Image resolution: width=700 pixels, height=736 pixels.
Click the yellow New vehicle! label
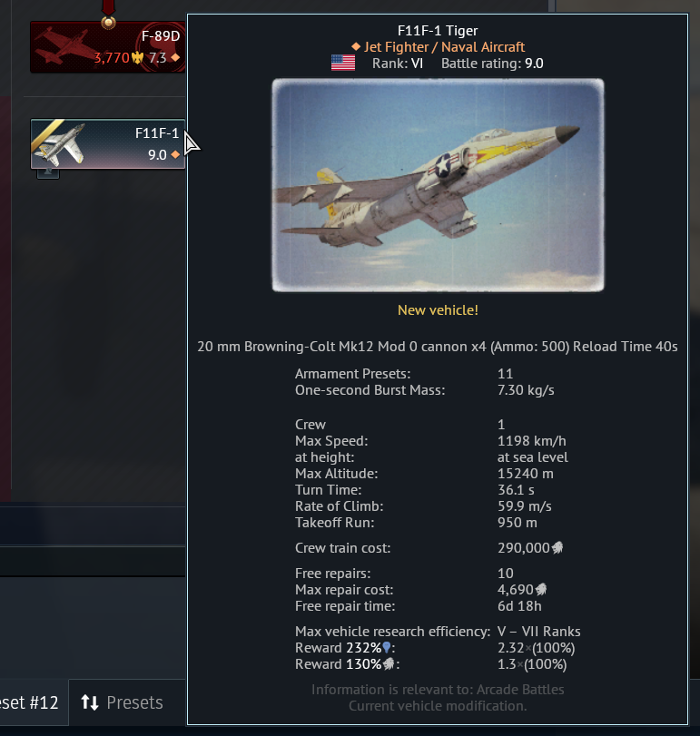438,310
